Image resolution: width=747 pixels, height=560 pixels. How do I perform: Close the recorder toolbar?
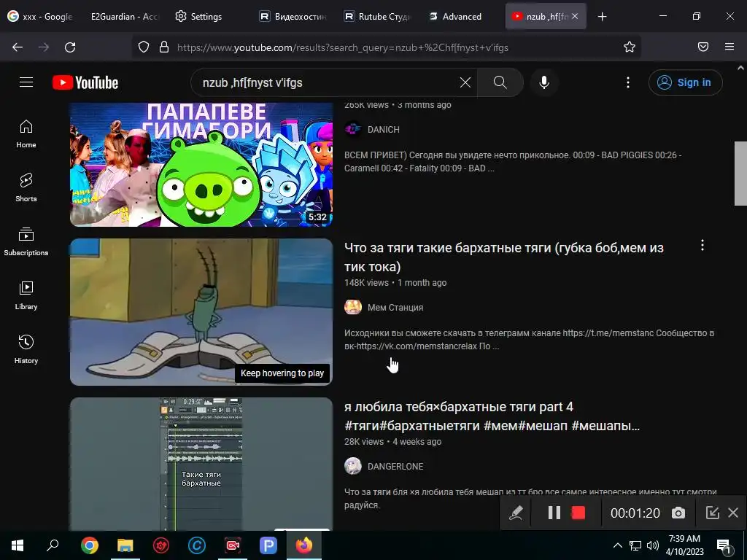[x=732, y=513]
